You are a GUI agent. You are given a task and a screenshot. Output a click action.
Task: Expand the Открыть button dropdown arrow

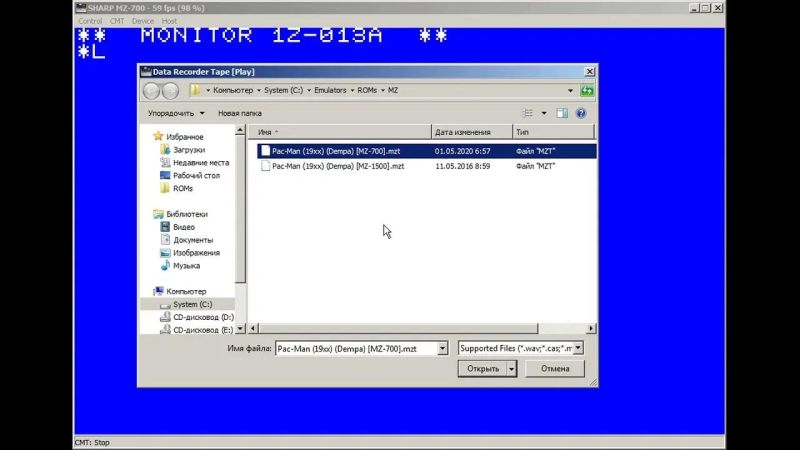pyautogui.click(x=511, y=368)
